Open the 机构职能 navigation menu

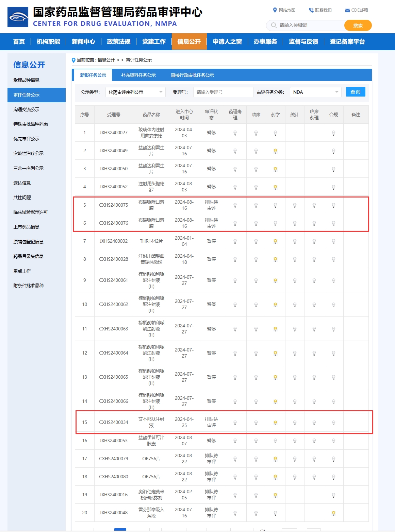coord(48,41)
